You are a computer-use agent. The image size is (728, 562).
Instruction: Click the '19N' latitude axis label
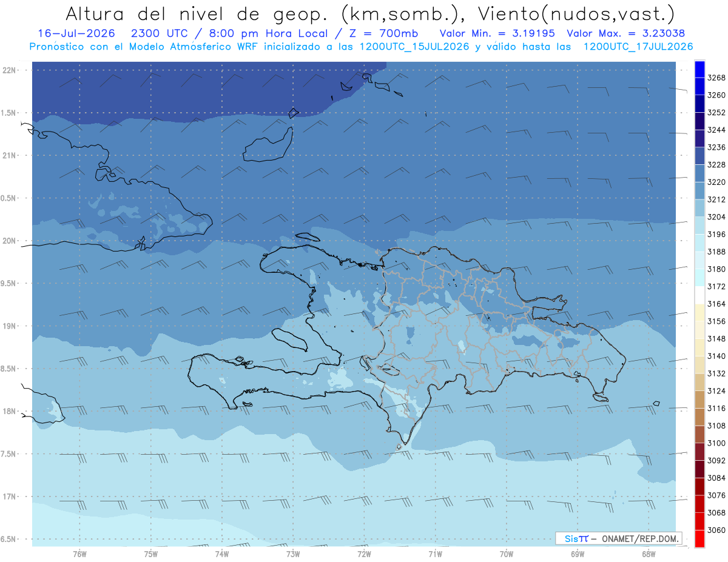(x=9, y=326)
